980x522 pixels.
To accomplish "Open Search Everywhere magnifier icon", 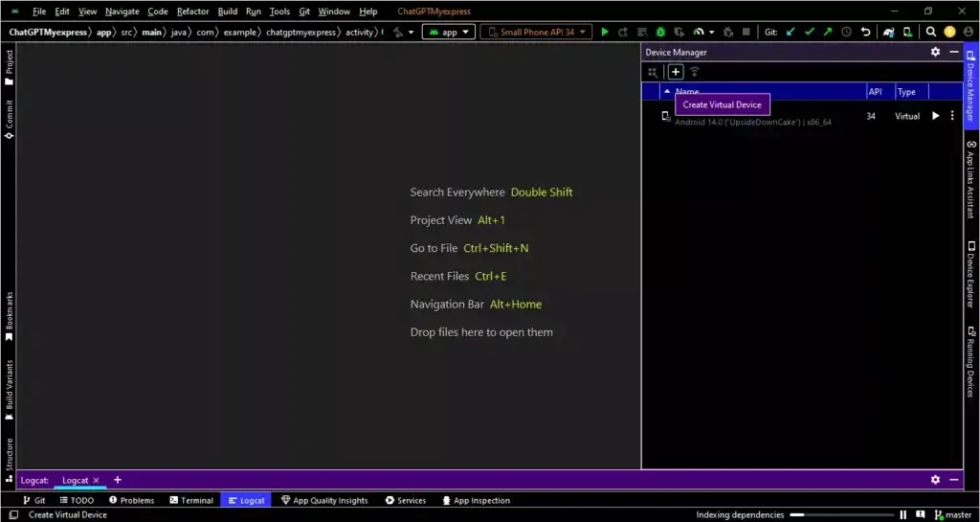I will point(930,32).
